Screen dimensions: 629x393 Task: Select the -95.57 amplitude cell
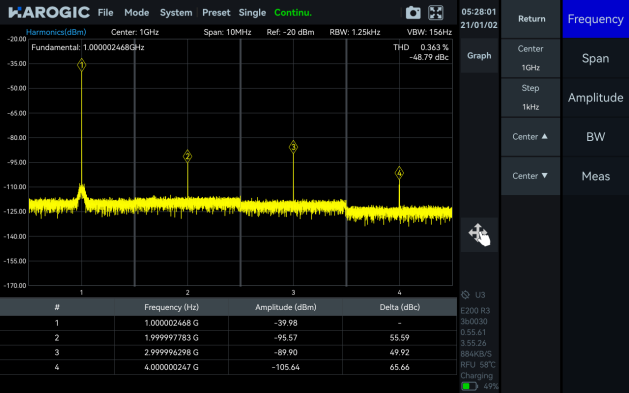click(x=286, y=338)
